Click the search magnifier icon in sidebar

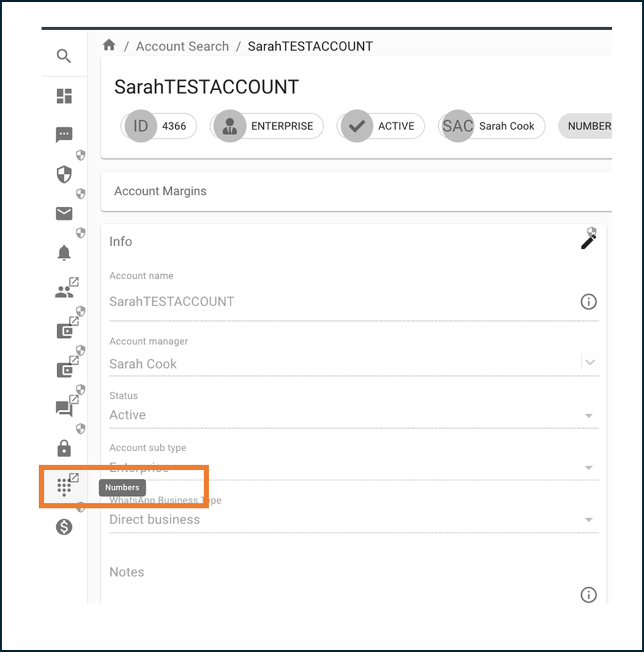click(x=63, y=55)
